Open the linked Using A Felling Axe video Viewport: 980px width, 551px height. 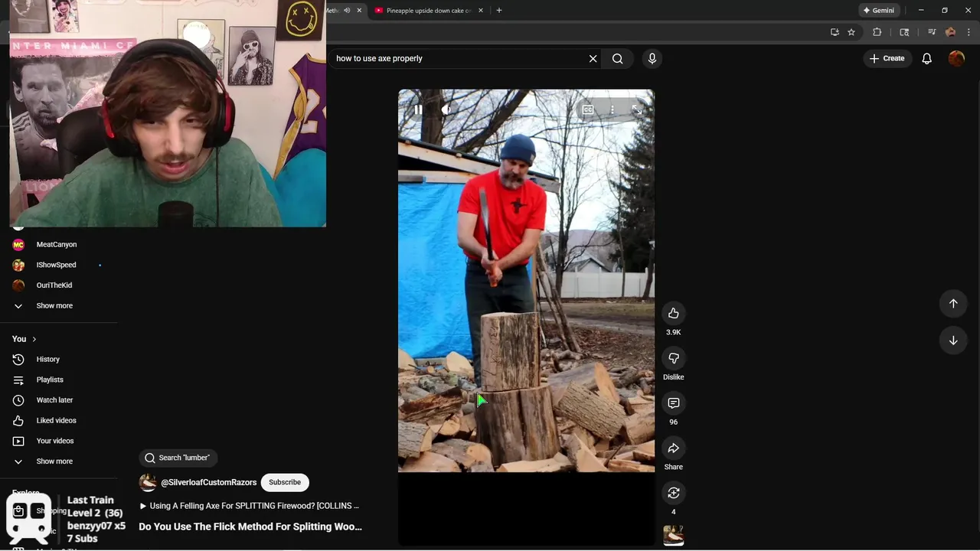pos(250,506)
